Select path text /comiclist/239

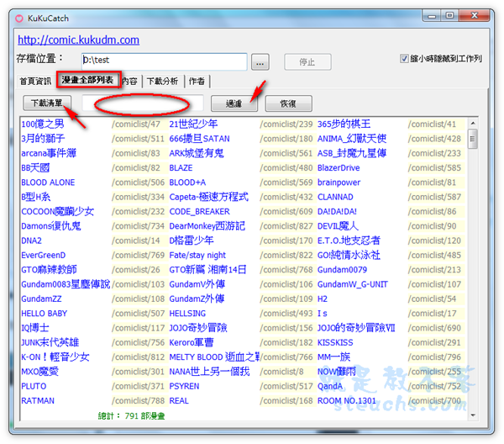[286, 124]
